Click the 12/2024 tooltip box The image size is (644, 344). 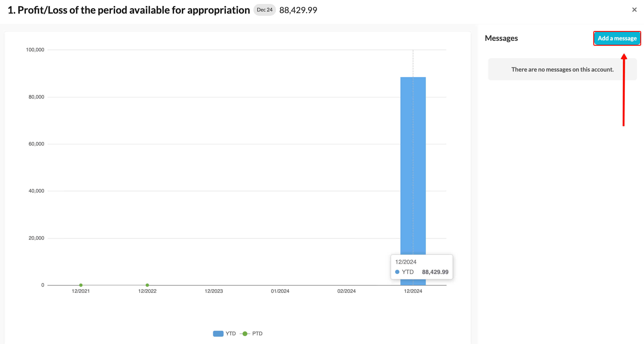(x=422, y=267)
